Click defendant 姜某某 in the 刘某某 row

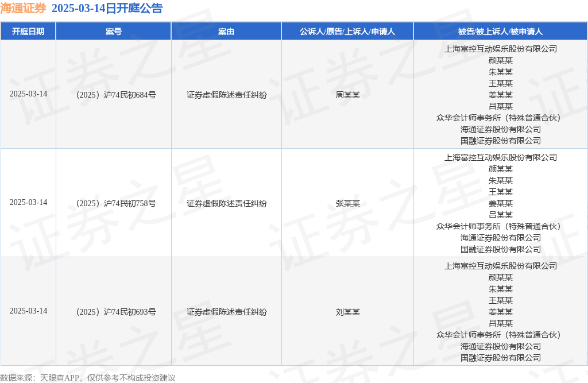501,312
